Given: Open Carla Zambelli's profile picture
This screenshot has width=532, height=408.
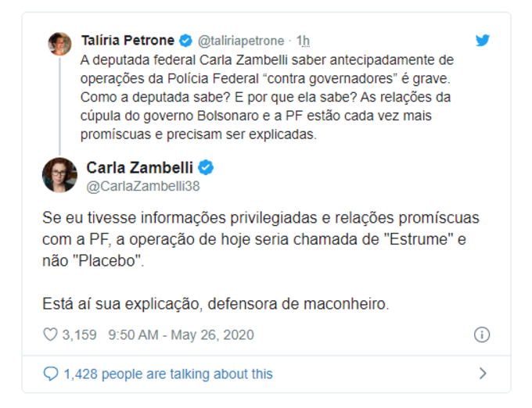Looking at the screenshot, I should 59,175.
